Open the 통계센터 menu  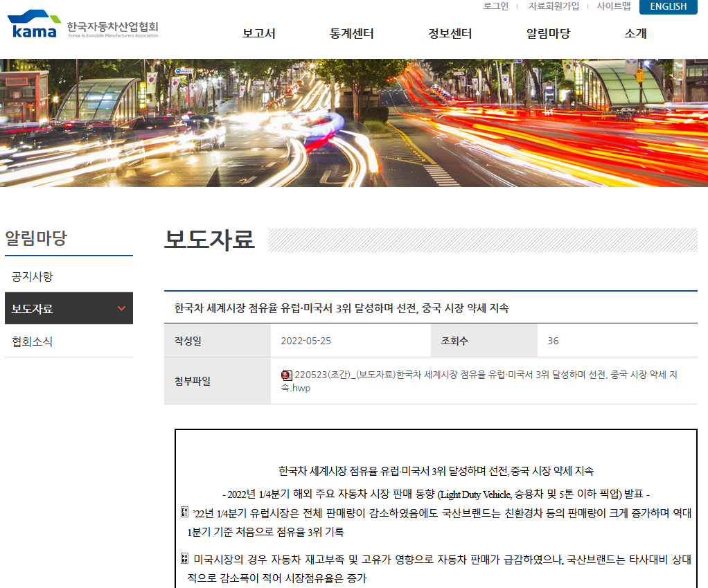click(x=351, y=33)
